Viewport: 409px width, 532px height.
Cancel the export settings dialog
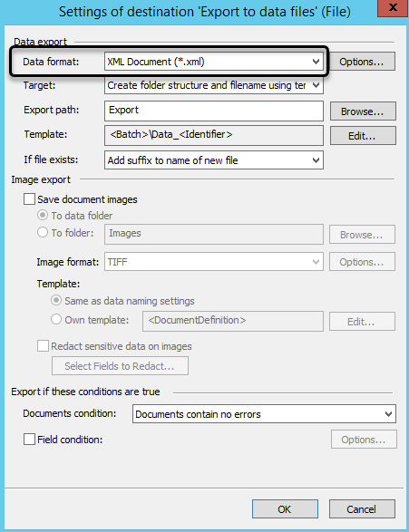click(362, 509)
